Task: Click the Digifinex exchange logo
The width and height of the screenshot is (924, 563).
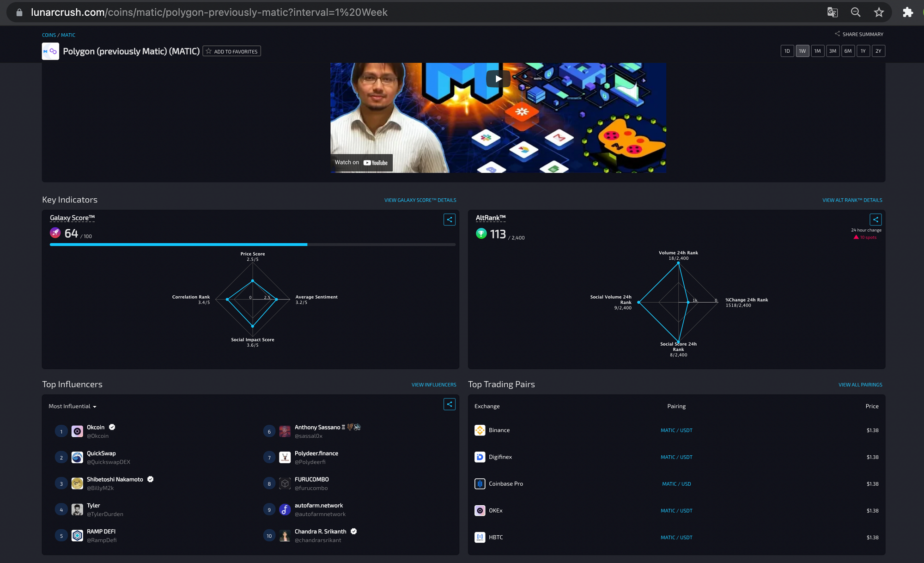Action: coord(480,457)
